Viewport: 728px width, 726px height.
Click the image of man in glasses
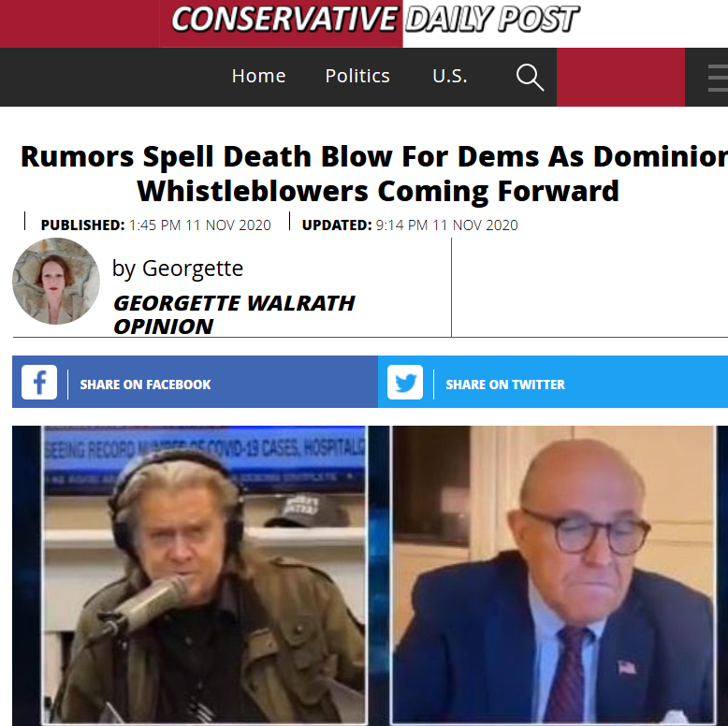click(x=553, y=575)
